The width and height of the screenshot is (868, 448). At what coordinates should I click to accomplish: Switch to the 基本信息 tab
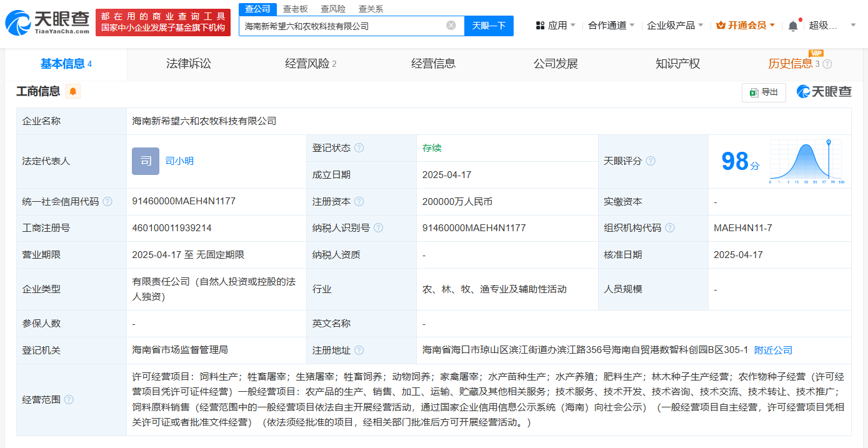[x=66, y=64]
